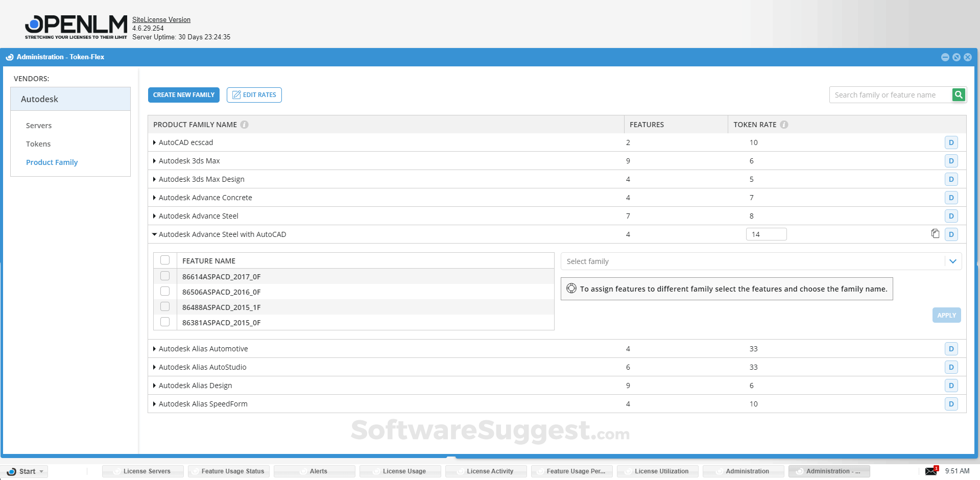Check the 86614ASPACD_2017_0F feature
This screenshot has width=980, height=480.
pos(165,276)
